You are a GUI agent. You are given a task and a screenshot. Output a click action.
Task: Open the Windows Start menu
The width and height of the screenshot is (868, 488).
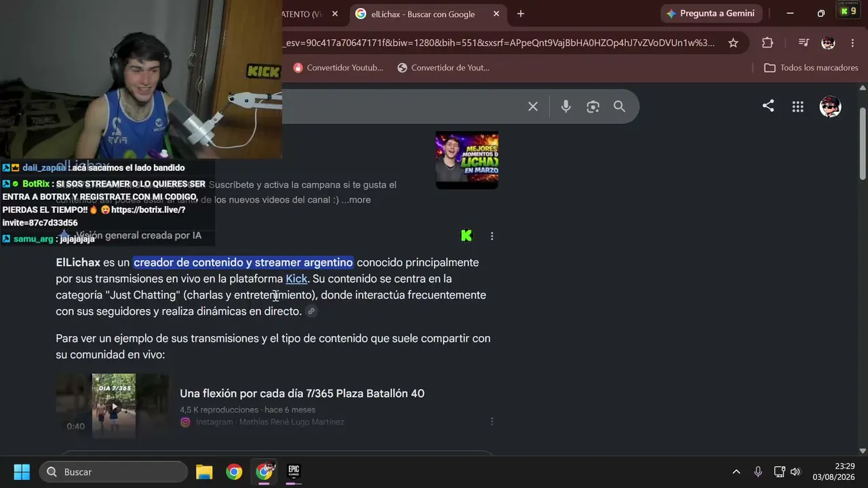click(x=22, y=472)
